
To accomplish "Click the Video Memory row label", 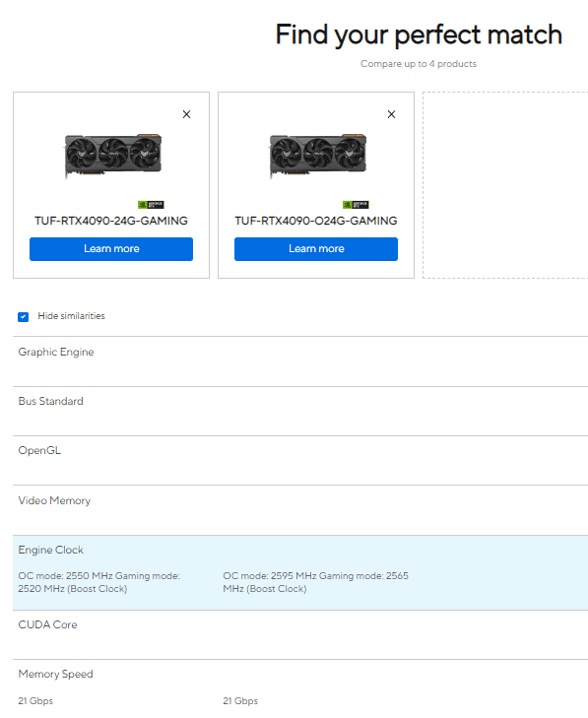I will 54,500.
